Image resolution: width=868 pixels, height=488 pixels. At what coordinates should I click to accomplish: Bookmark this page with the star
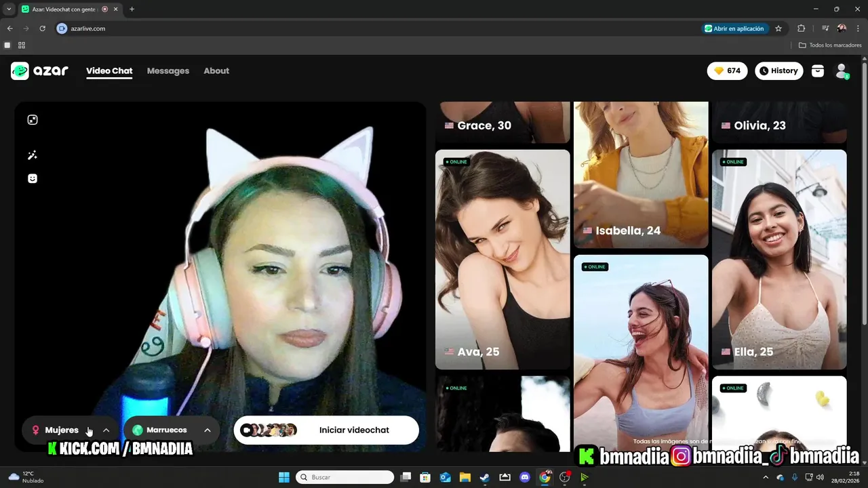tap(778, 28)
